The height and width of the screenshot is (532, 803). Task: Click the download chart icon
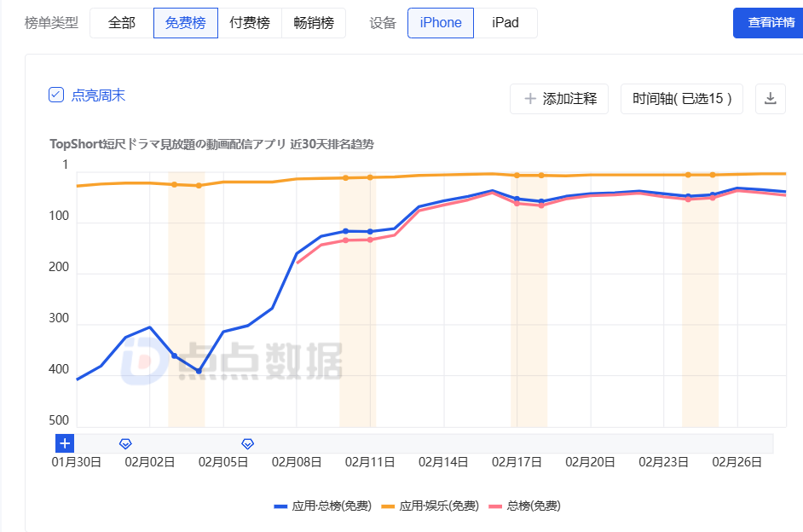tap(771, 99)
